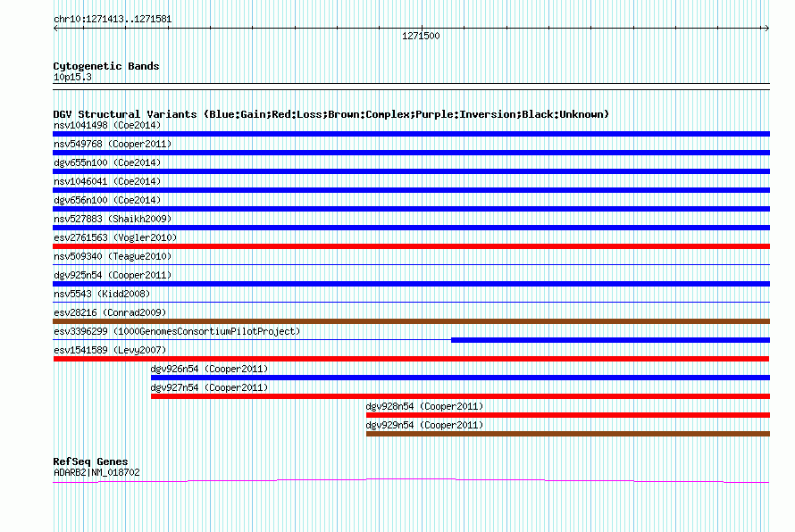This screenshot has width=795, height=532.
Task: Select variant label dgv927n54 (Cooper2011)
Action: pos(209,387)
